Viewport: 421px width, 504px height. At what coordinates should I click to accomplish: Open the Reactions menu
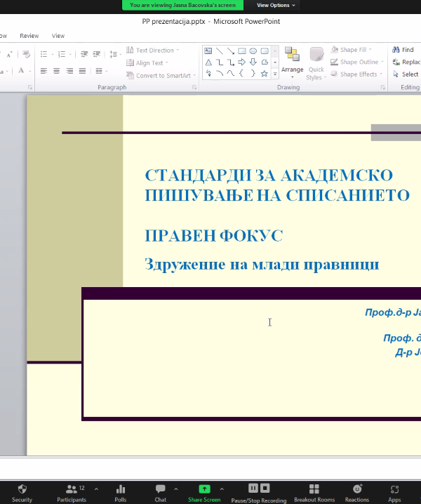(x=357, y=491)
